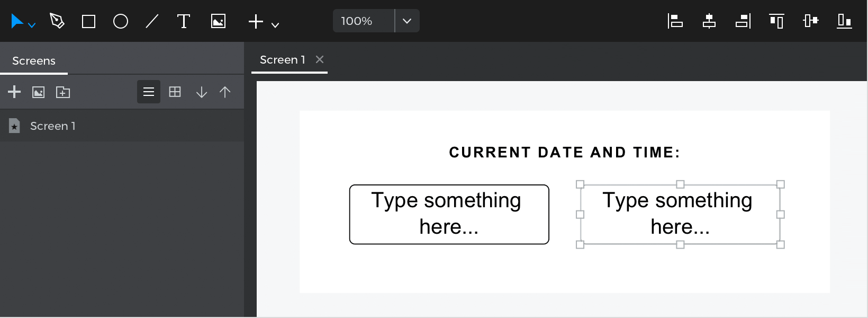Click the align bottom edges icon
This screenshot has width=868, height=318.
coord(844,21)
